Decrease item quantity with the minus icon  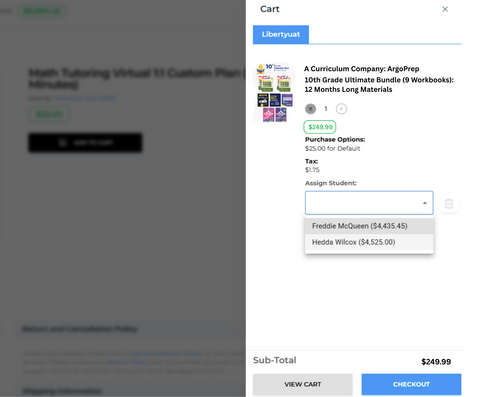tap(310, 109)
